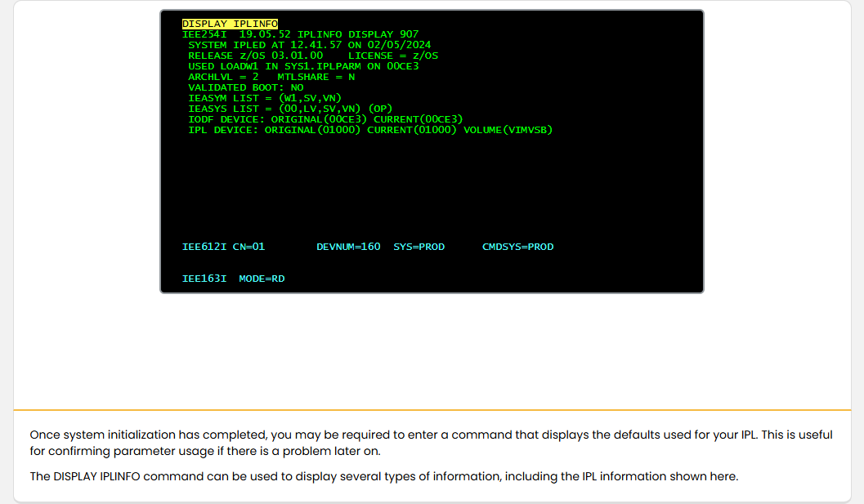
Task: Select the DEVNUM=160 status entry
Action: [x=348, y=247]
